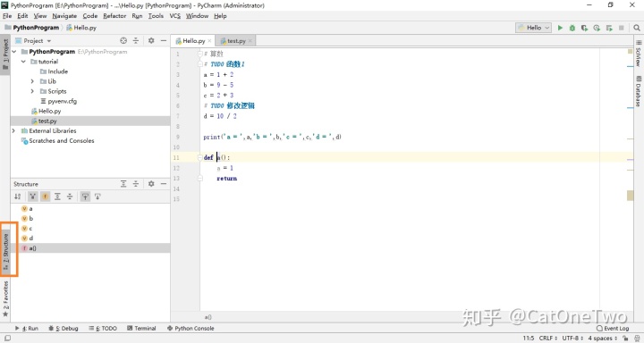Screen dimensions: 644x343
Task: Collapse the tutorial folder
Action: point(23,62)
